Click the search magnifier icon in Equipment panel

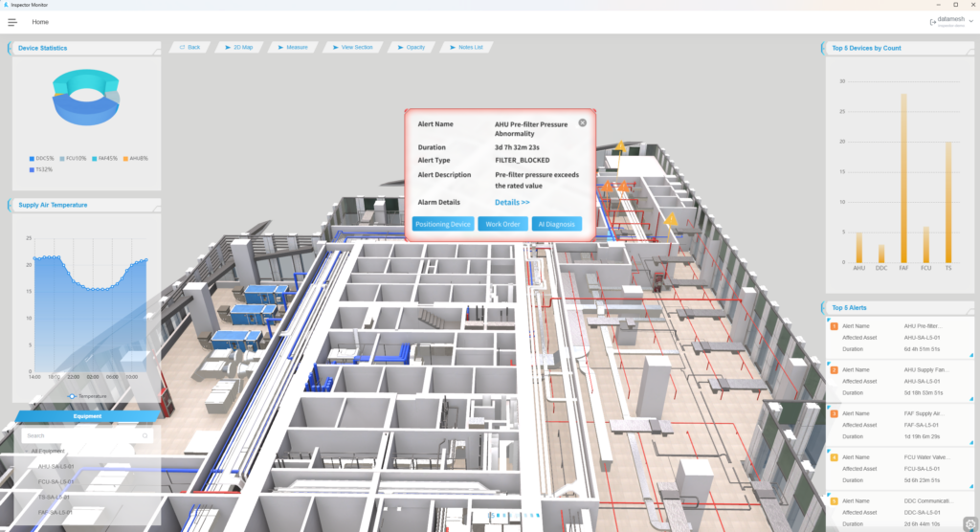pos(145,435)
